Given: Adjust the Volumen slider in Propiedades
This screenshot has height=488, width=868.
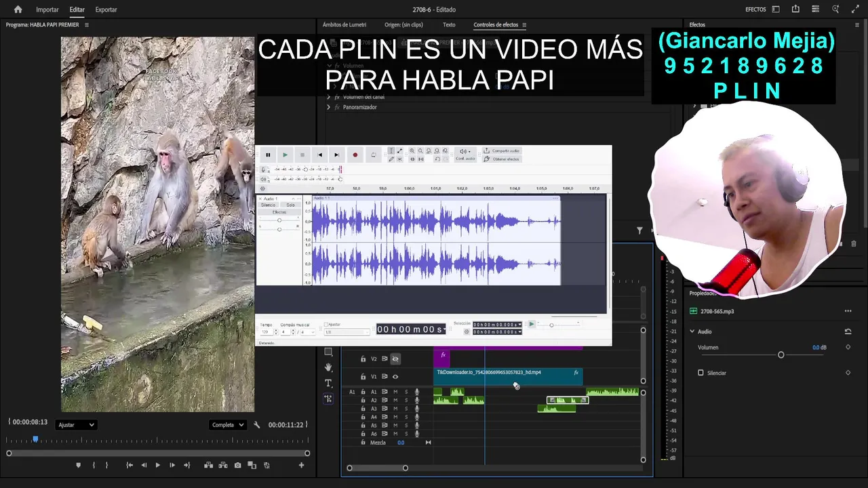Looking at the screenshot, I should click(x=781, y=355).
